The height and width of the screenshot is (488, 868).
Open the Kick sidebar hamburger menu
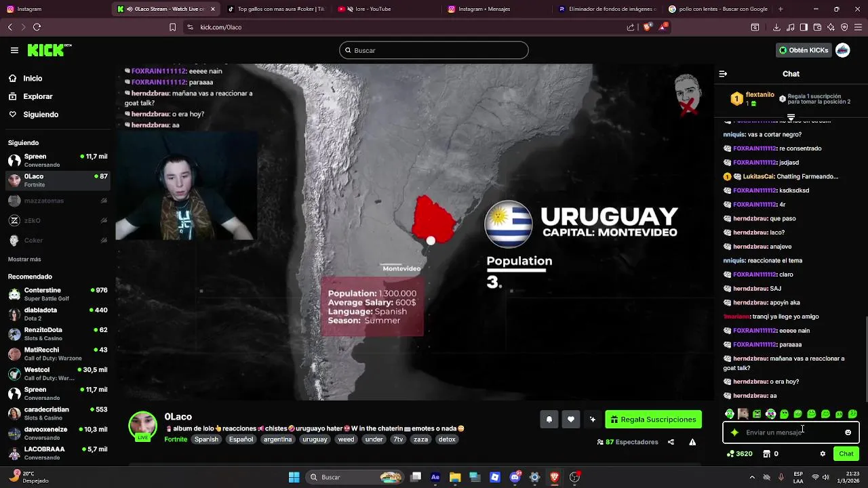click(x=14, y=50)
